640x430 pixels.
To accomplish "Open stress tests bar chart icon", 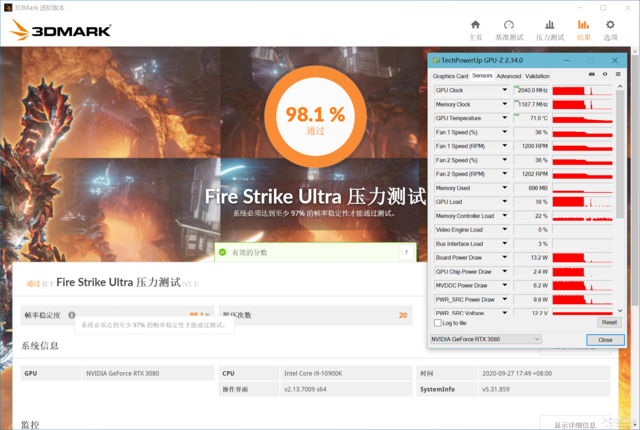I will pos(550,25).
